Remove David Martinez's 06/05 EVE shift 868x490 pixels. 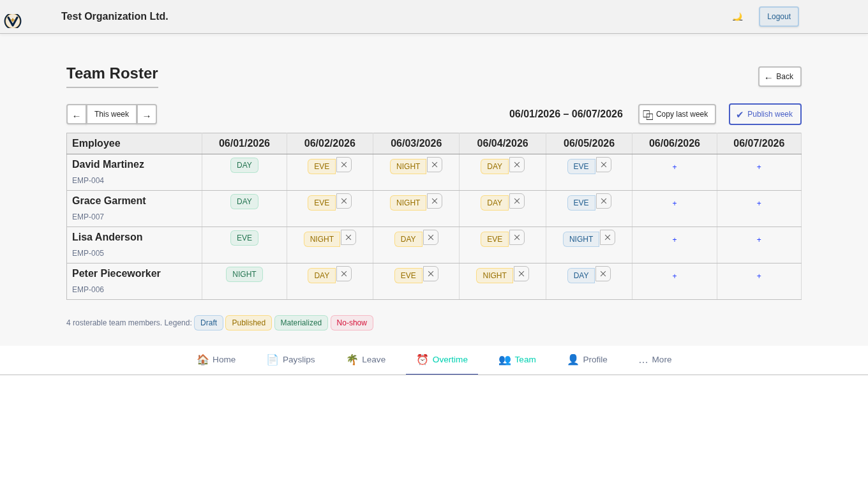pyautogui.click(x=604, y=165)
